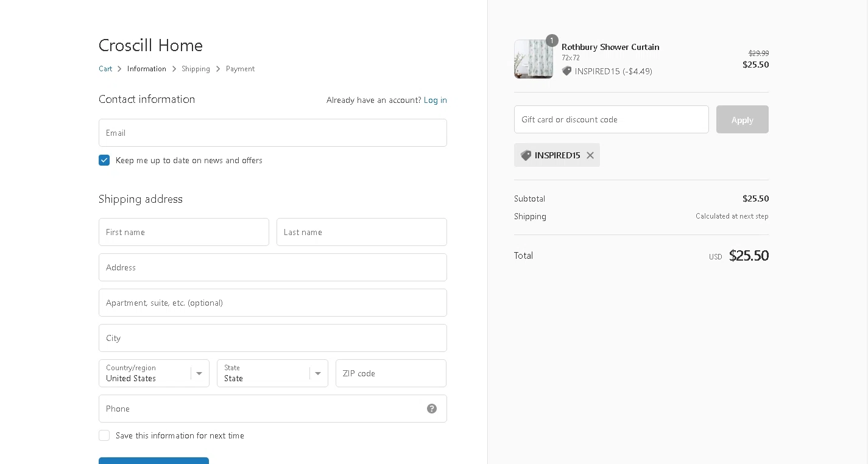The width and height of the screenshot is (868, 464).
Task: Click the quantity badge on product image
Action: [x=552, y=41]
